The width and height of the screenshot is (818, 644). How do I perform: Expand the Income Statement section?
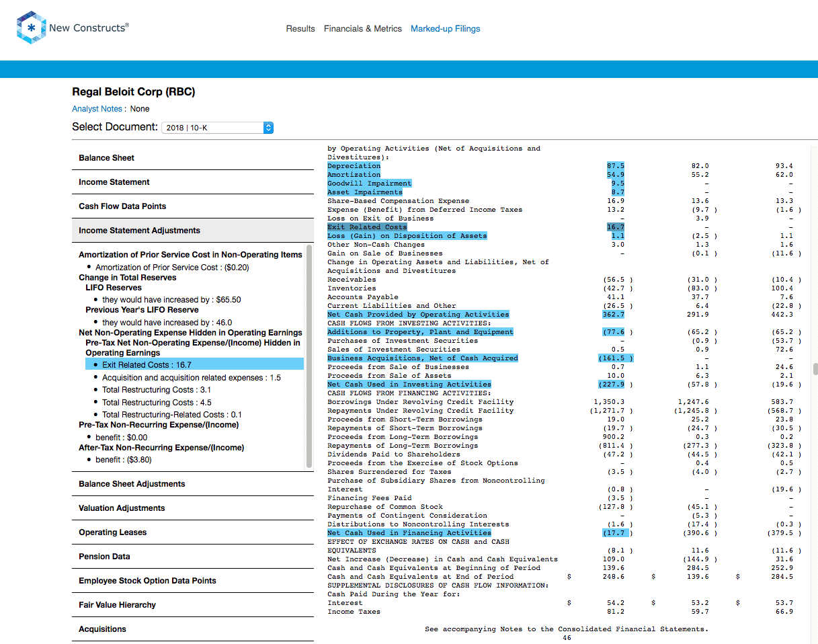[193, 182]
